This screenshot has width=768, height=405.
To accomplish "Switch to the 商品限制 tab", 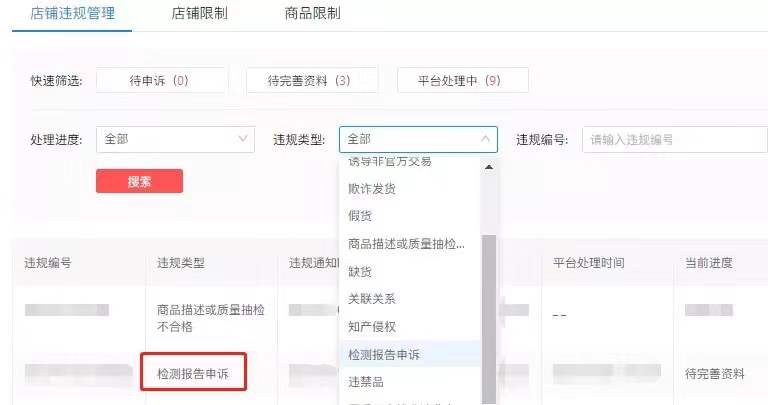I will coord(312,13).
